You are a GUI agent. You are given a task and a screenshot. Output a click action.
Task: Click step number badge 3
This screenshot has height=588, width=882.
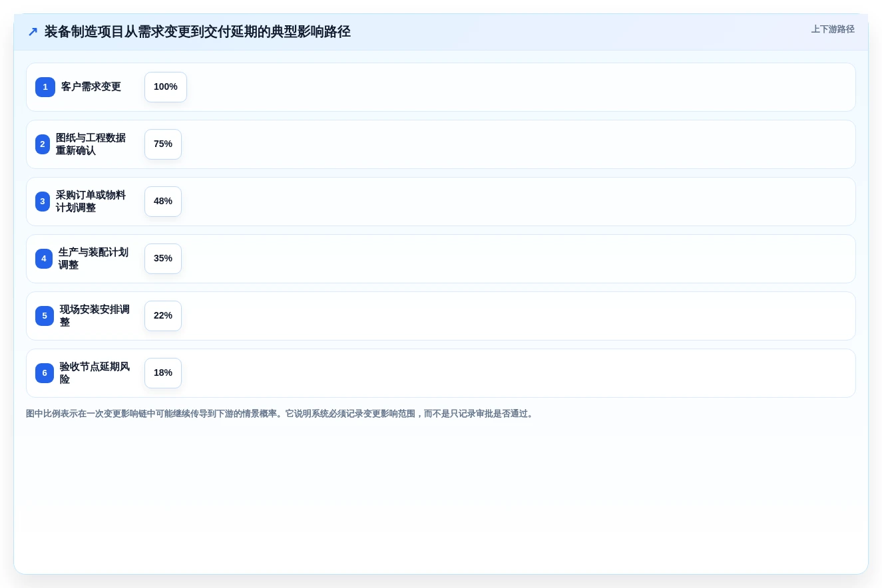pyautogui.click(x=43, y=202)
